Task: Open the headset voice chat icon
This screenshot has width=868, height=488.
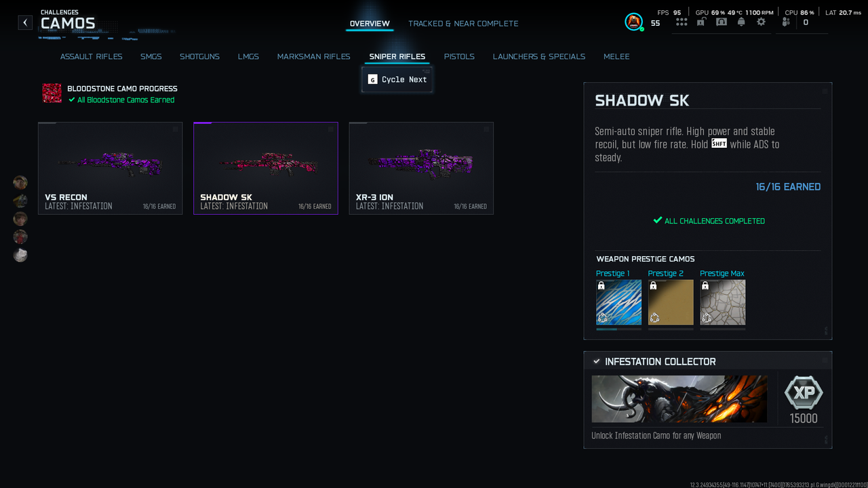Action: [721, 22]
